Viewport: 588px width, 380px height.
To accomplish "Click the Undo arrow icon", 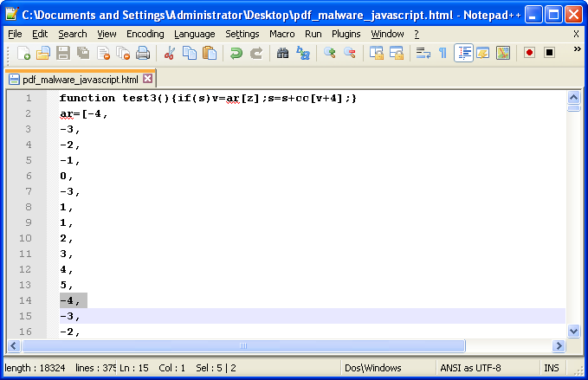I will pyautogui.click(x=236, y=54).
